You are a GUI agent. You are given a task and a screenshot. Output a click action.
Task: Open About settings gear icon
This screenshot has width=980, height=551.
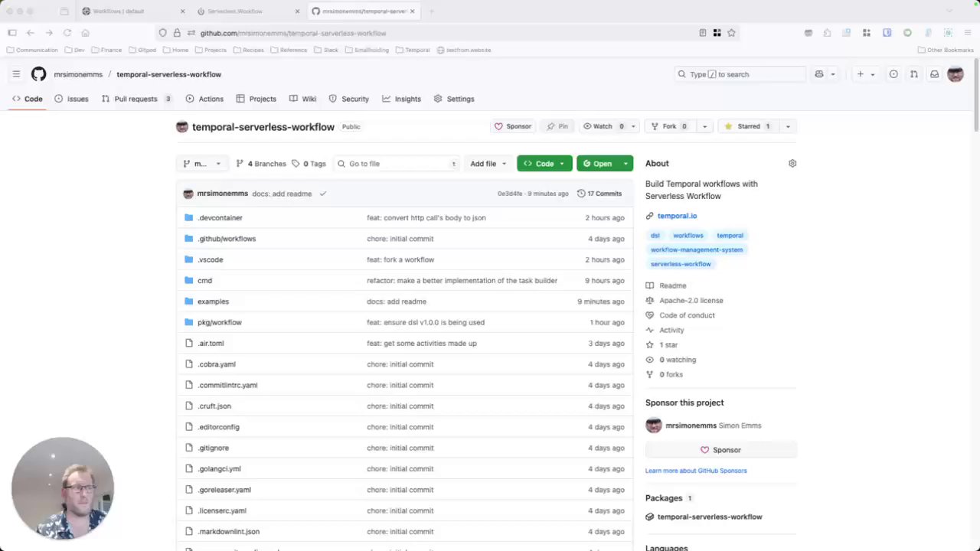tap(792, 163)
